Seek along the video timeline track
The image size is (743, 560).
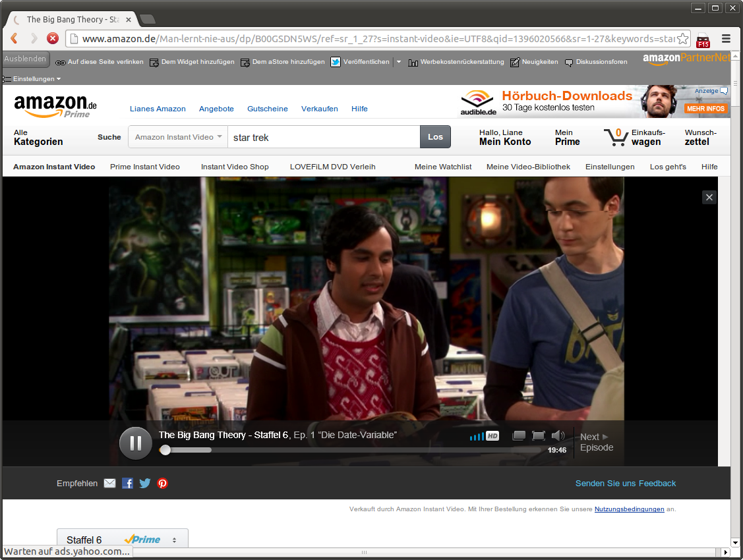pyautogui.click(x=351, y=450)
